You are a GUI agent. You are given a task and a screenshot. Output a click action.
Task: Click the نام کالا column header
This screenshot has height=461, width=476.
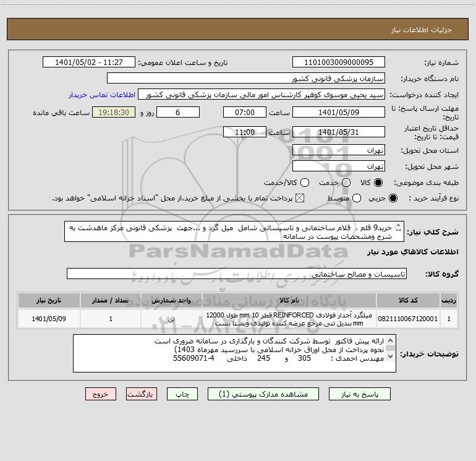tap(289, 300)
